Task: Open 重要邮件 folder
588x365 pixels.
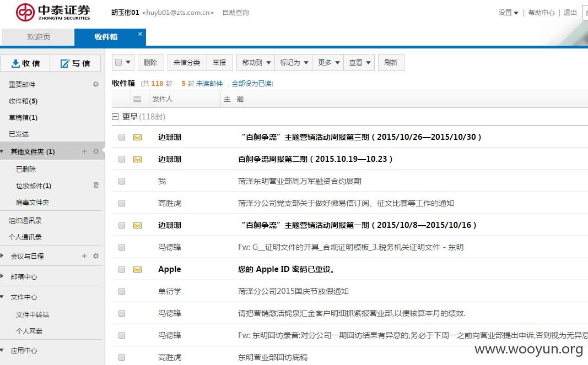Action: click(x=22, y=85)
